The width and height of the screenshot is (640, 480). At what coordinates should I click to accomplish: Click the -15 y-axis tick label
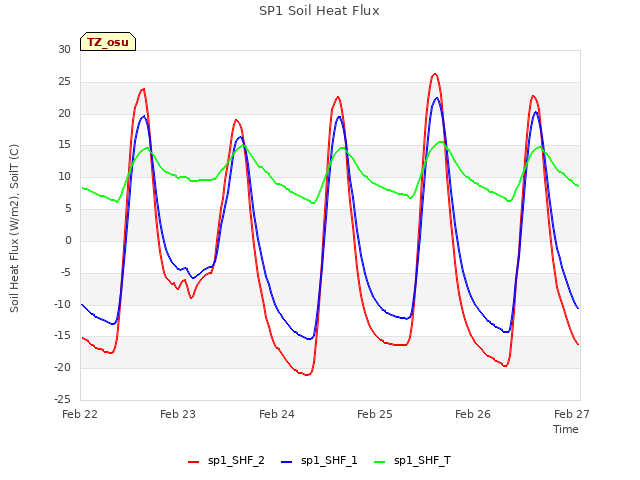point(63,336)
